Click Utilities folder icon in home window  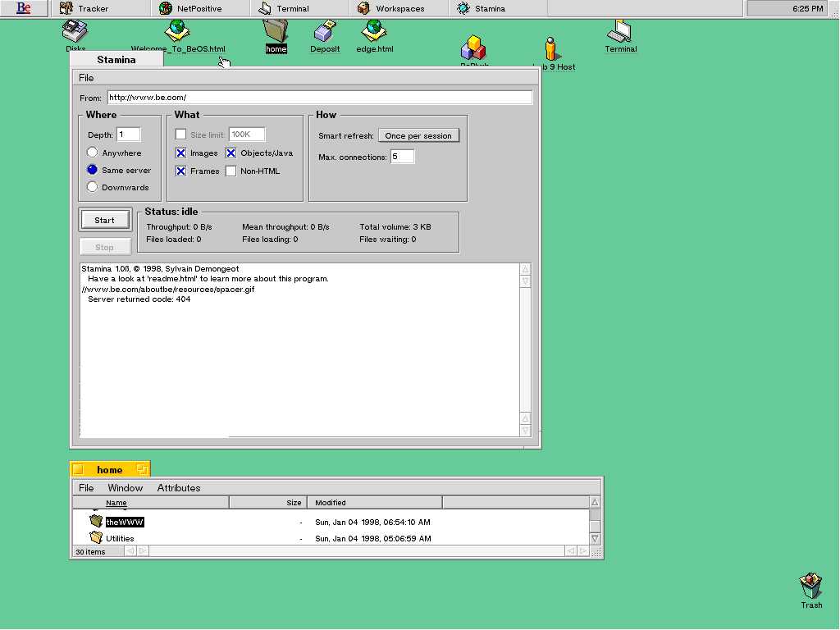click(x=96, y=537)
